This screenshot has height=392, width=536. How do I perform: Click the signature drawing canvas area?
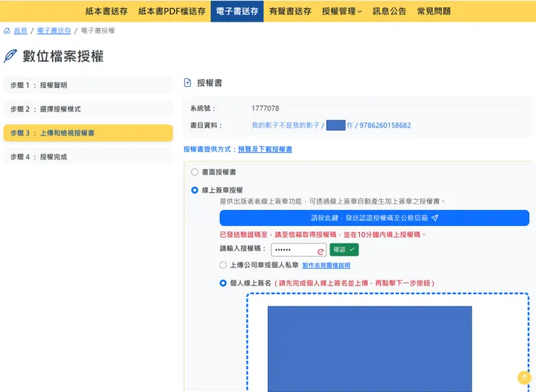[x=388, y=343]
